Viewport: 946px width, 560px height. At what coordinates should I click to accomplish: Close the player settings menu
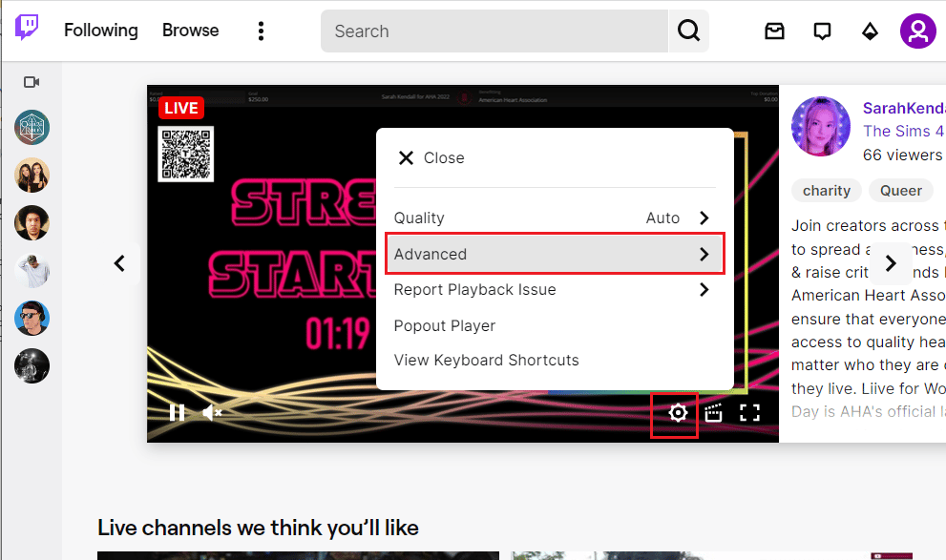click(431, 158)
